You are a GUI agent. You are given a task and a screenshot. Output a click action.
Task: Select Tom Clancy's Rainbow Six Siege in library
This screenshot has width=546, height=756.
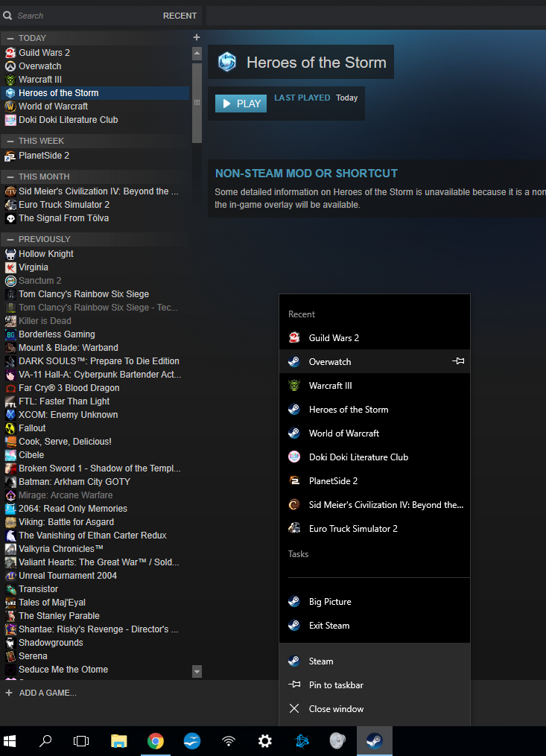(95, 294)
